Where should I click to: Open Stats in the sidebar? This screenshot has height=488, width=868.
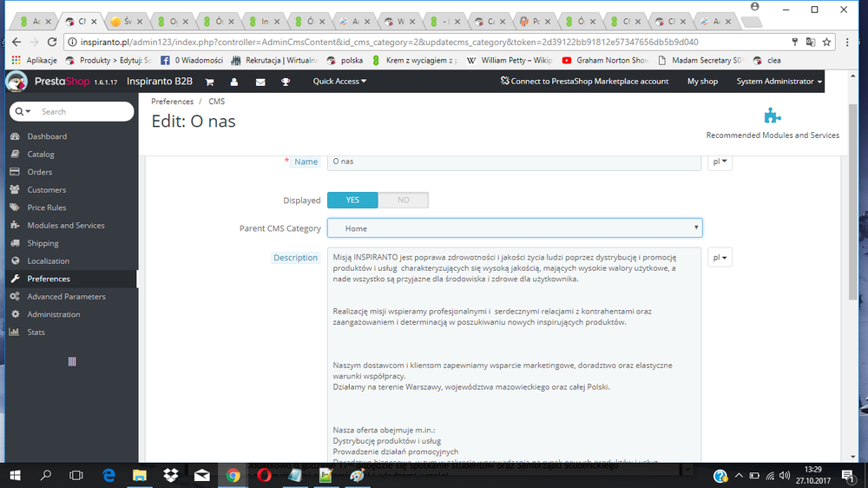point(36,332)
